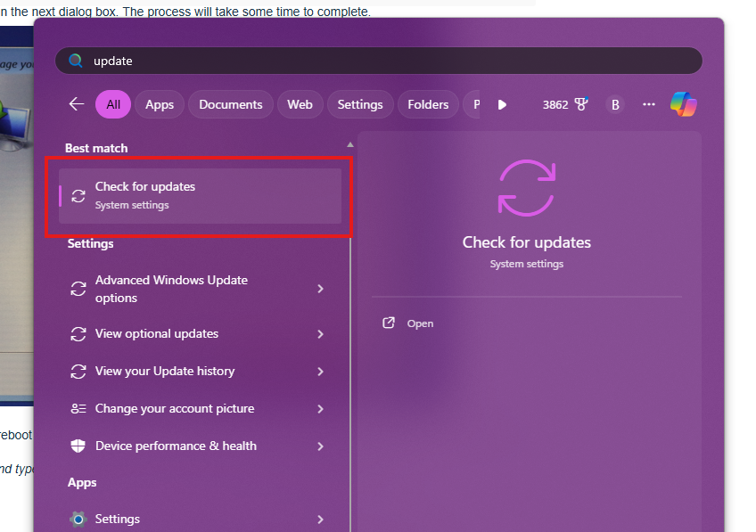Click the search magnifier icon

(76, 61)
